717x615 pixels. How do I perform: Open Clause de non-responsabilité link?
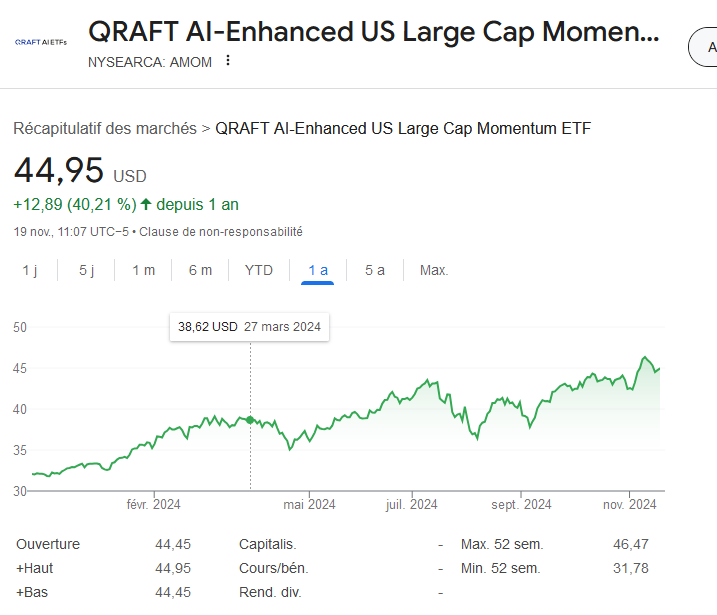221,232
